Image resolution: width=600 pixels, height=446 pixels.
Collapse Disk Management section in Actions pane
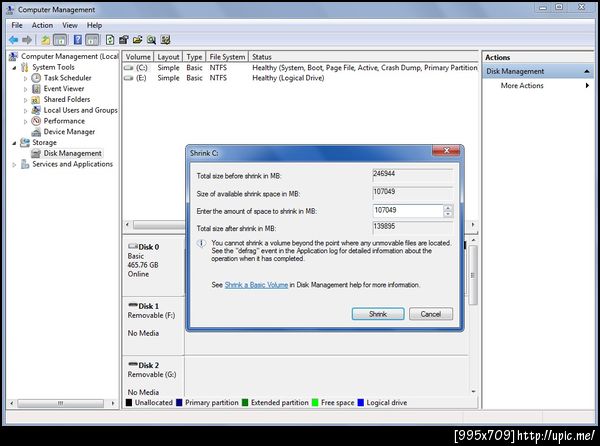pos(587,72)
